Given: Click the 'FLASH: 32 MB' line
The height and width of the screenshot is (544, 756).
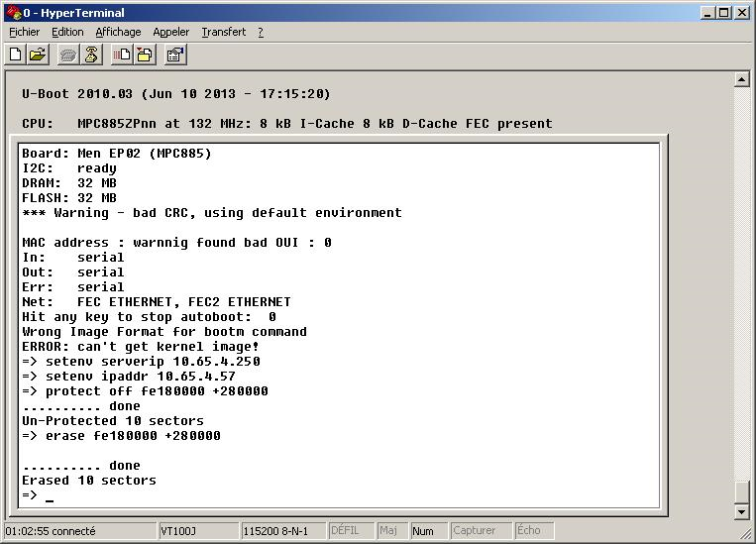Looking at the screenshot, I should (x=69, y=198).
